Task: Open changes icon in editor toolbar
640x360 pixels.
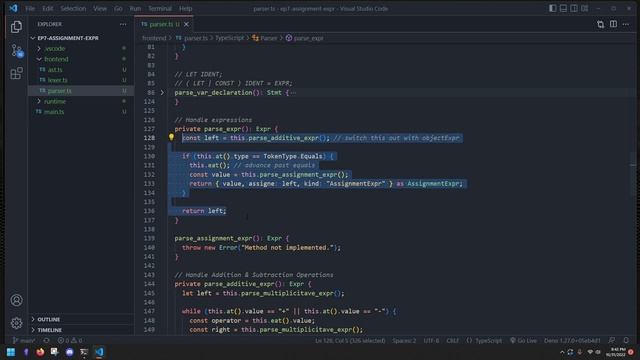Action: pyautogui.click(x=600, y=24)
